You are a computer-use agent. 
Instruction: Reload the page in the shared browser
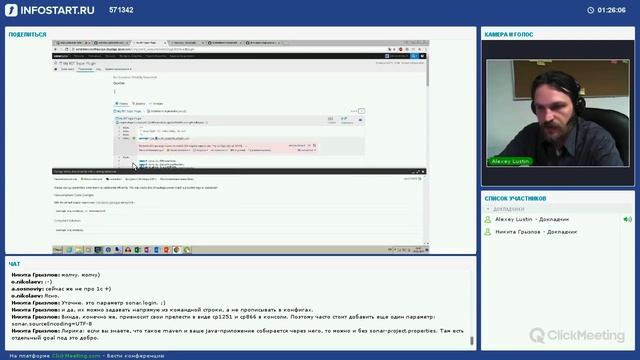coord(67,49)
